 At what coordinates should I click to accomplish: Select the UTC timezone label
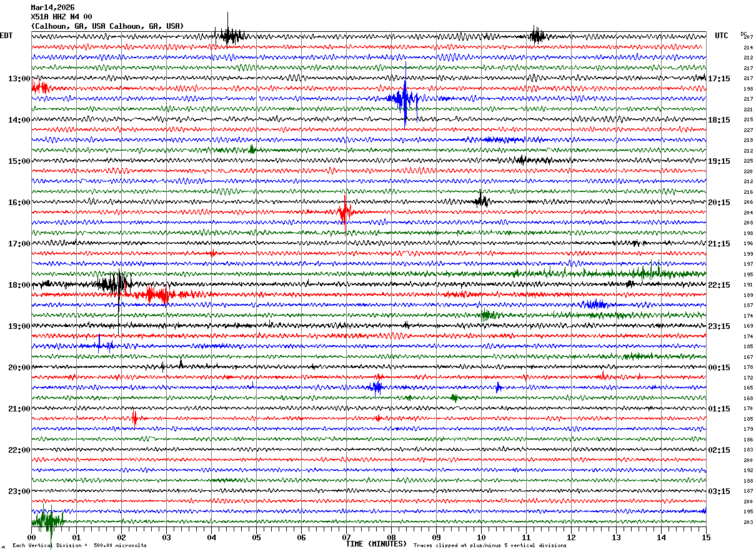722,36
